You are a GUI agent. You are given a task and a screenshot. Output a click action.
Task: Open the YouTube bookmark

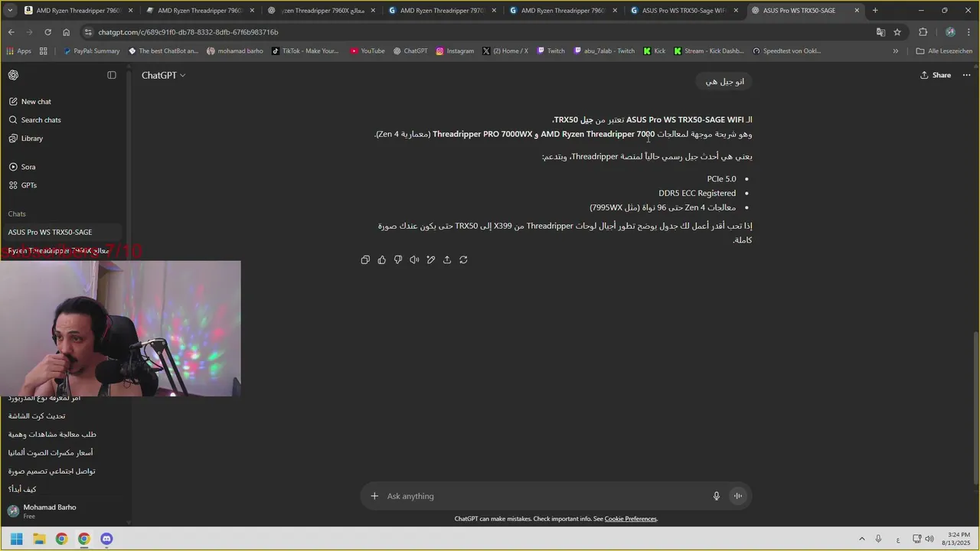[x=367, y=51]
